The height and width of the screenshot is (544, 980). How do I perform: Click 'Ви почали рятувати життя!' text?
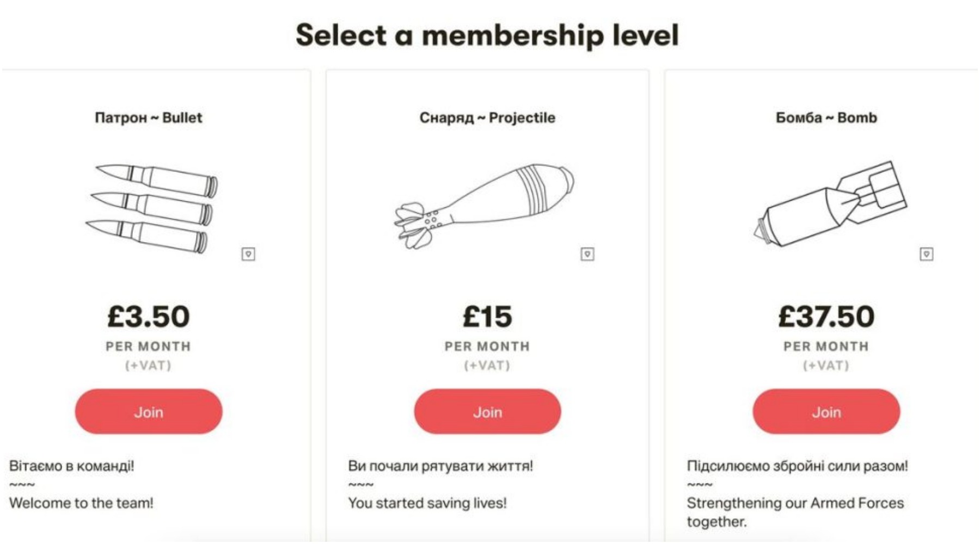coord(440,466)
